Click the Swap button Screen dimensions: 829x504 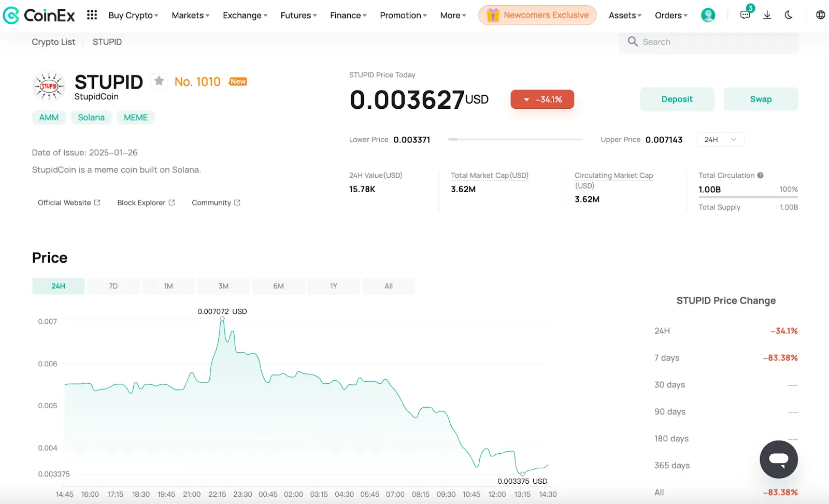point(761,99)
